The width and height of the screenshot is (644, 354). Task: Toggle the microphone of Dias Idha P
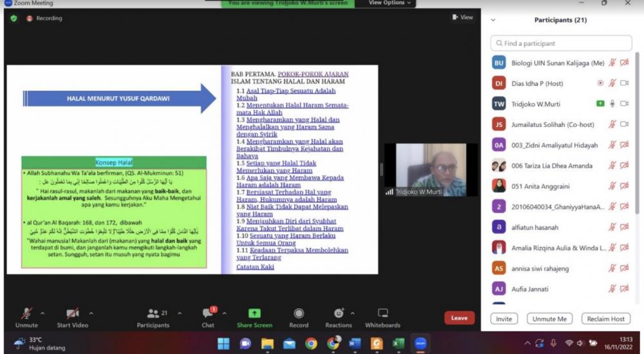[612, 83]
